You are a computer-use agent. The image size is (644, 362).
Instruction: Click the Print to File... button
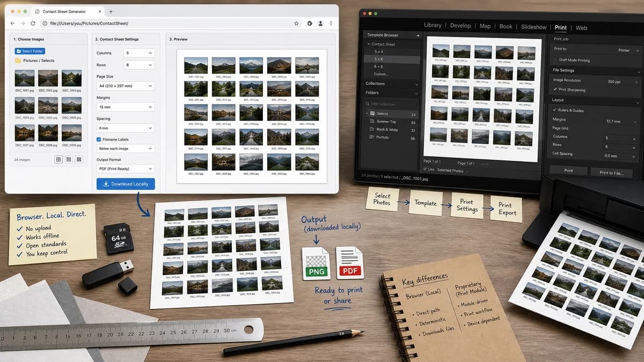611,173
